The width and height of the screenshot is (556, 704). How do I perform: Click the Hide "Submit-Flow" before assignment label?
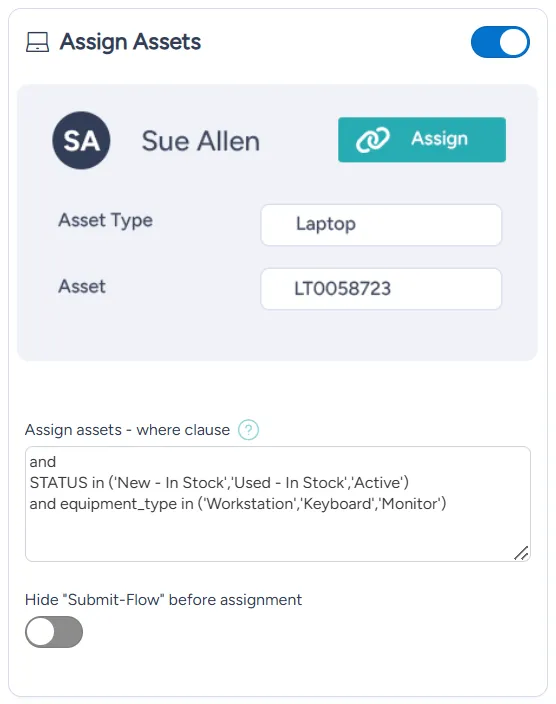[x=163, y=600]
